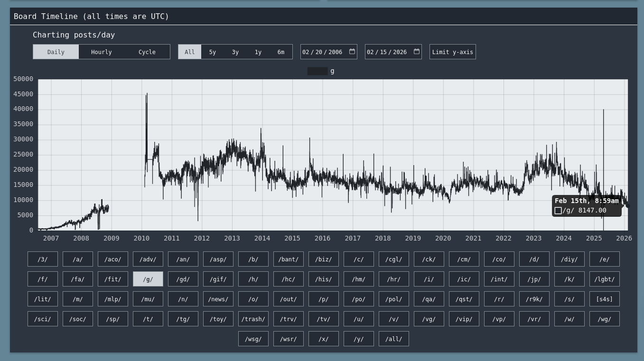The height and width of the screenshot is (361, 644).
Task: Click the All time range option
Action: [x=190, y=52]
